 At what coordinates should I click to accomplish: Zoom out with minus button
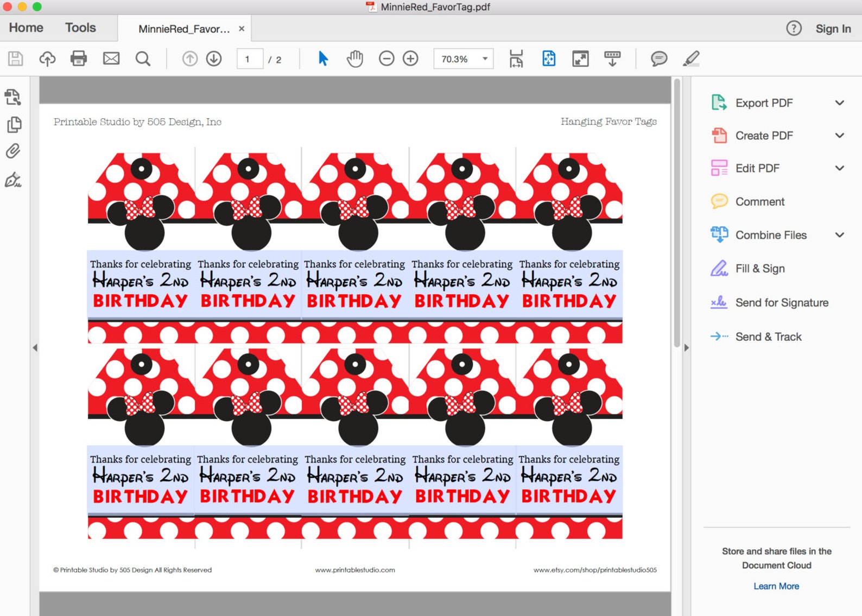point(386,59)
